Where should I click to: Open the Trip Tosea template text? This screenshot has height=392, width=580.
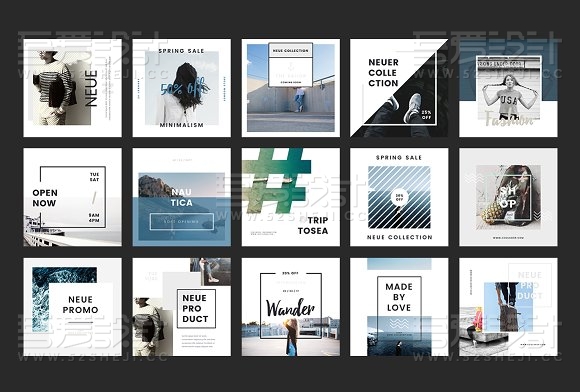point(313,226)
